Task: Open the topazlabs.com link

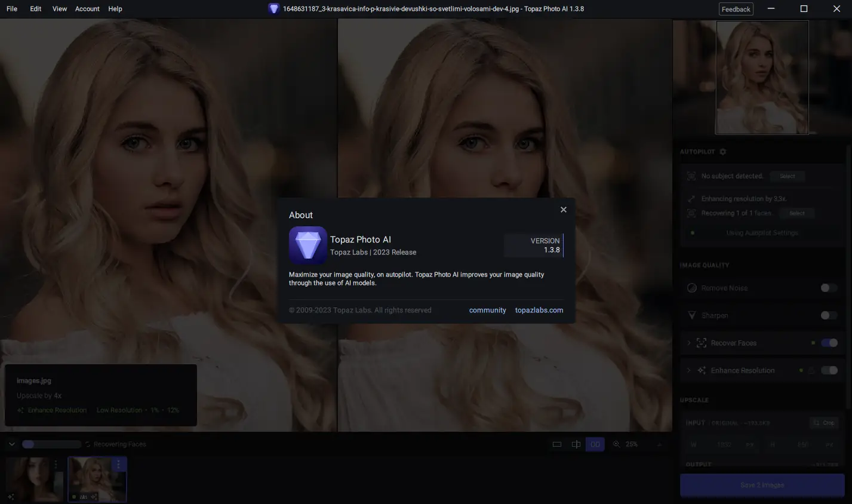Action: [x=539, y=310]
